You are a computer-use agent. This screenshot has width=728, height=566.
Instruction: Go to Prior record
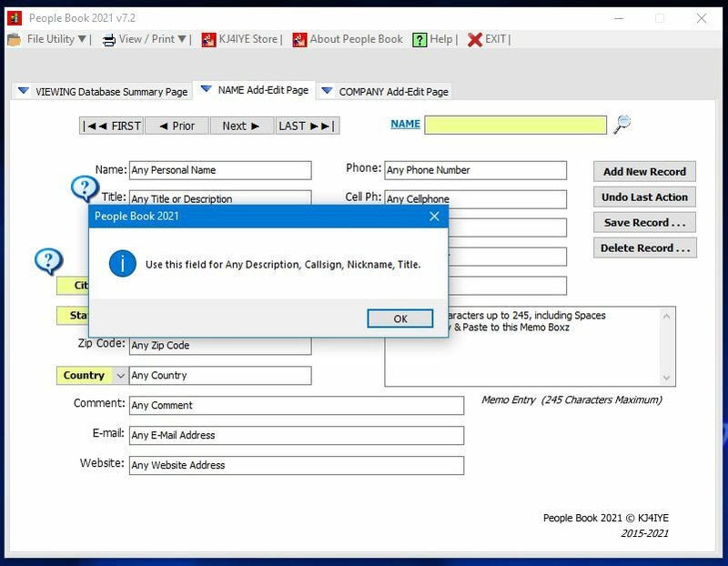coord(177,126)
